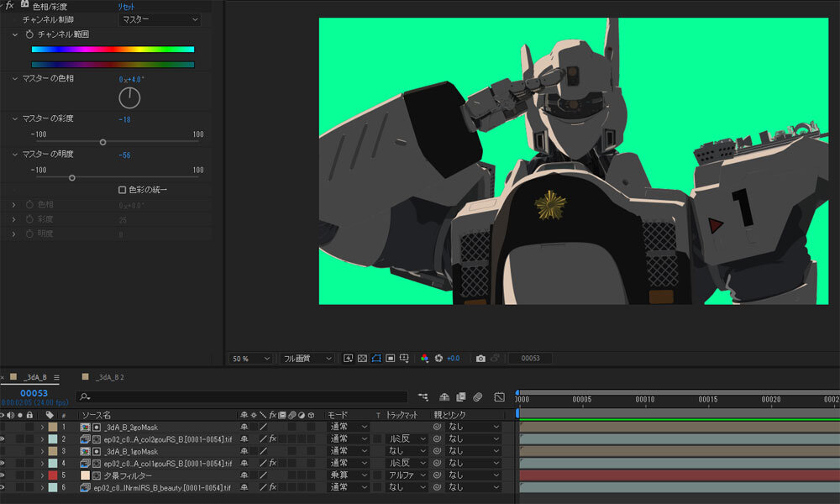Click the リセット reset link for Hue/Saturation
The width and height of the screenshot is (840, 504).
(127, 7)
